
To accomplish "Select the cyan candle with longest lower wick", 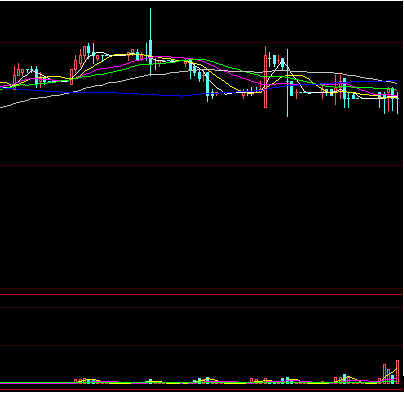I will [287, 83].
